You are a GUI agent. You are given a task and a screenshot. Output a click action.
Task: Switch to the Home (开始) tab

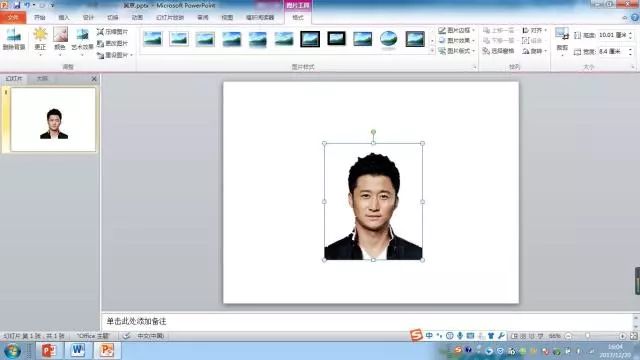tap(40, 18)
